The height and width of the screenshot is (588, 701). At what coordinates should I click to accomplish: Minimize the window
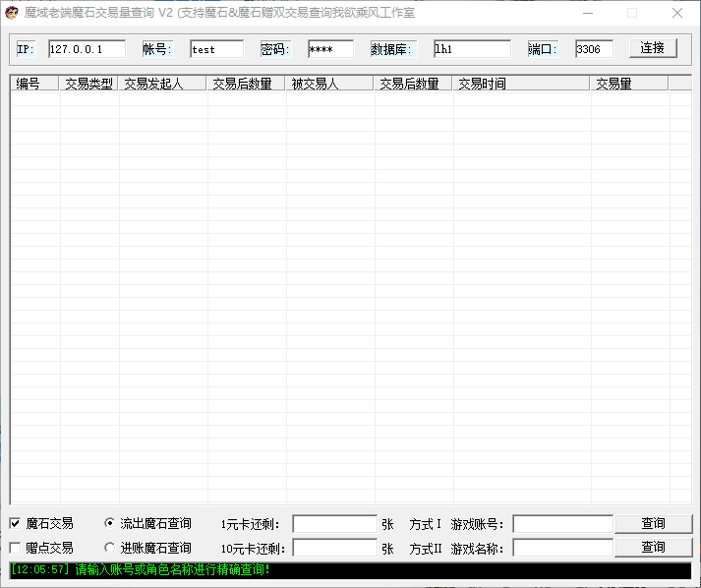[x=588, y=13]
